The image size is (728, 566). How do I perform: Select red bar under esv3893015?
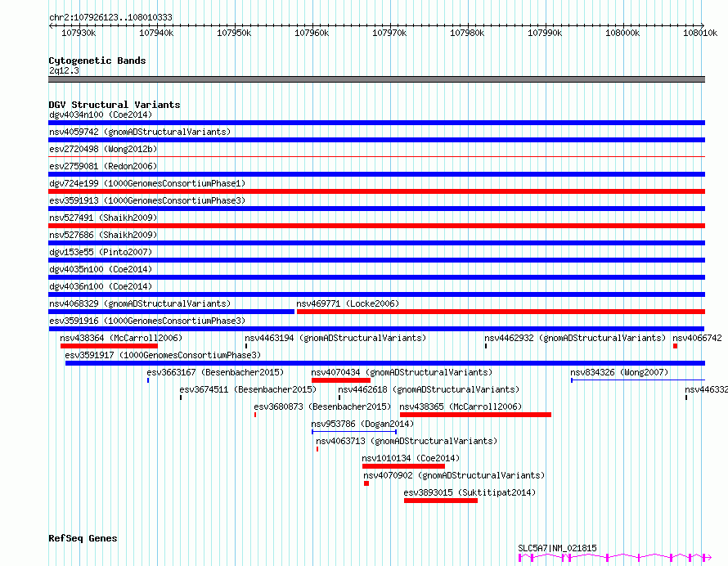pyautogui.click(x=441, y=501)
